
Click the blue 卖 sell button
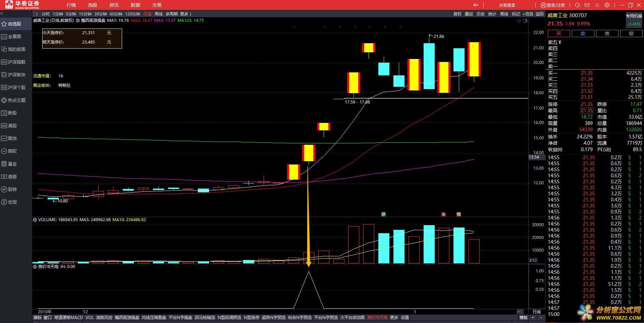point(583,34)
